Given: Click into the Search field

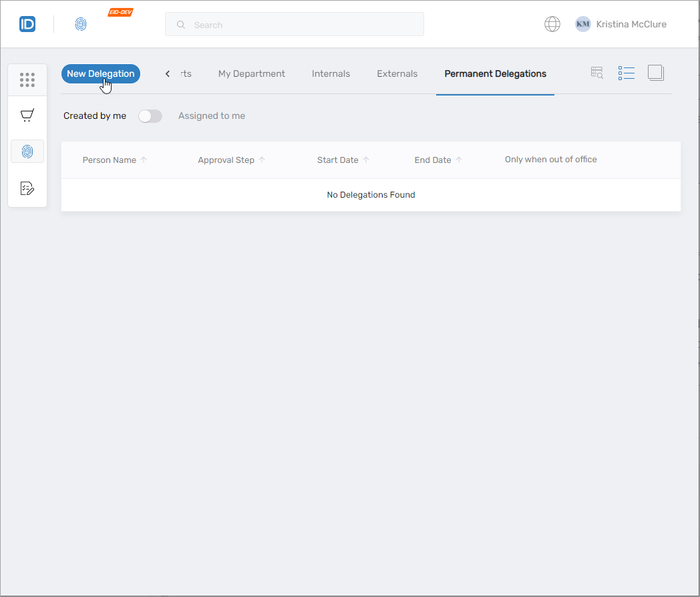Looking at the screenshot, I should (301, 25).
